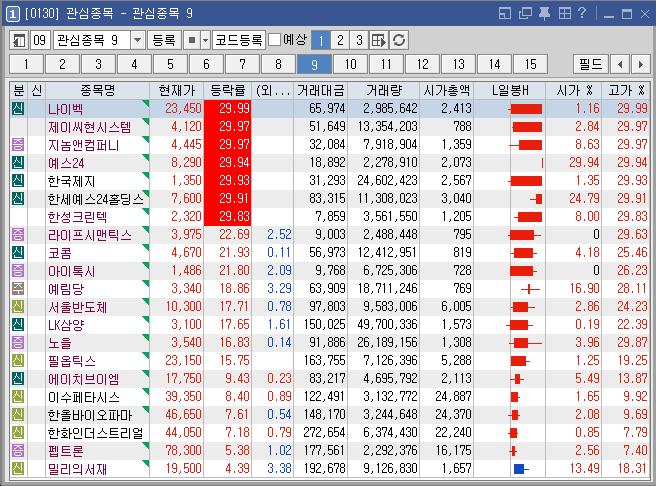Screen dimensions: 656x486
Task: Switch to watchlist tab 12
Action: (x=422, y=64)
